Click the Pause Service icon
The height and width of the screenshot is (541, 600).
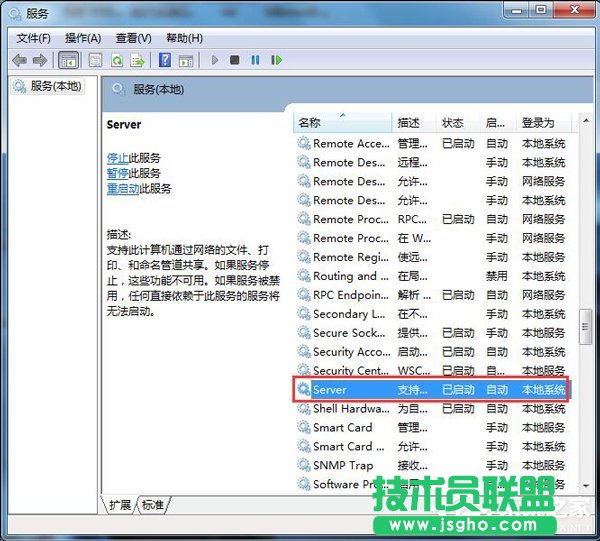click(x=255, y=60)
